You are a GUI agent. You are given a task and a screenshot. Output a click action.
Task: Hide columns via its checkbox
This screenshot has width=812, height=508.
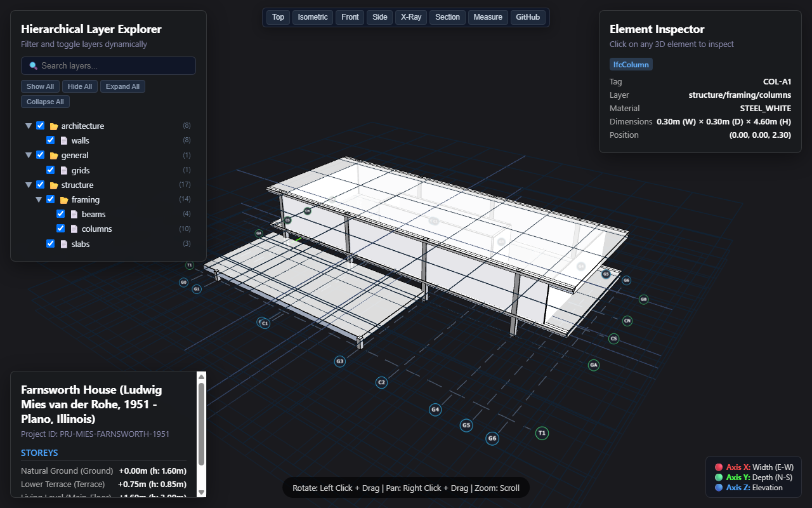[x=61, y=229]
